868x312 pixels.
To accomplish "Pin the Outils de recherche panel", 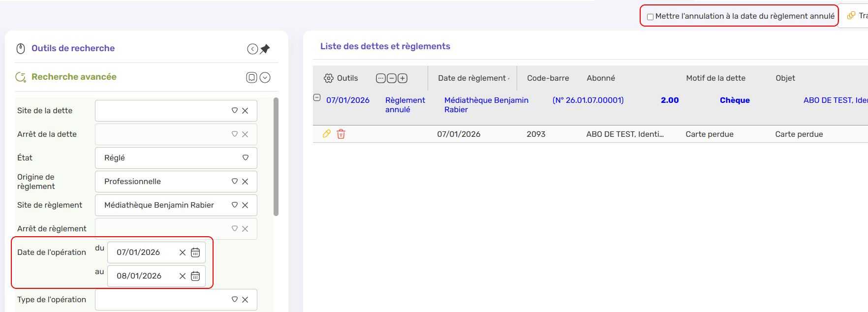I will coord(265,49).
